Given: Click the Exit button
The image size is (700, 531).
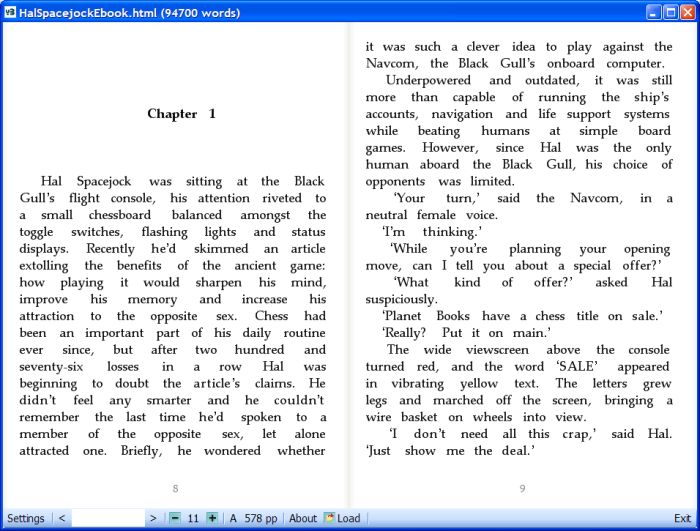Looking at the screenshot, I should click(x=682, y=518).
